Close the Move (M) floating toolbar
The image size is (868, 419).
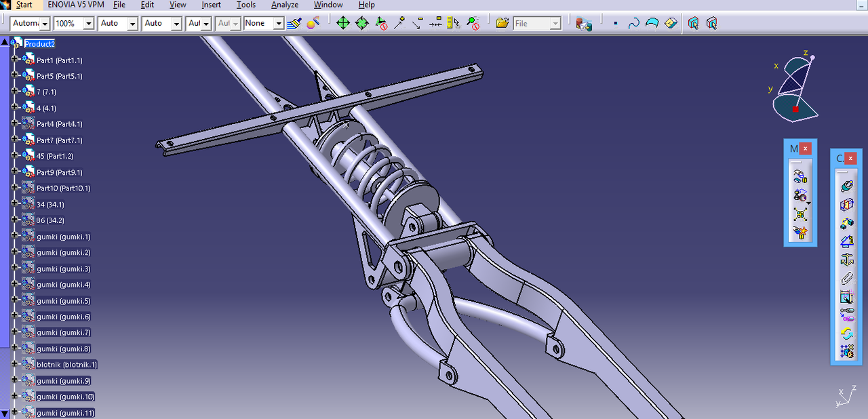pos(805,148)
